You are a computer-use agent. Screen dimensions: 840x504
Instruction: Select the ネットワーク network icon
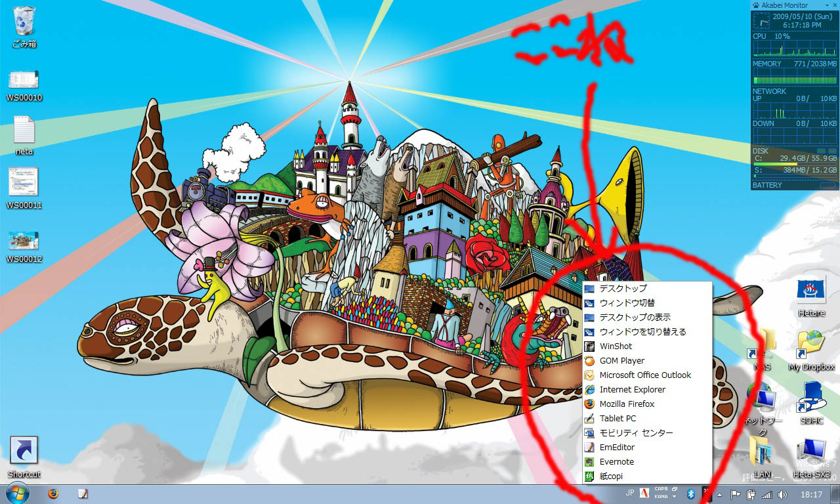[763, 409]
